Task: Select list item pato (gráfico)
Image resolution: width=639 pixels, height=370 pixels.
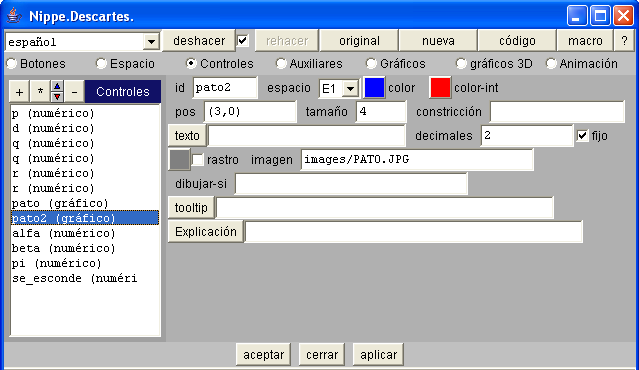Action: point(85,203)
